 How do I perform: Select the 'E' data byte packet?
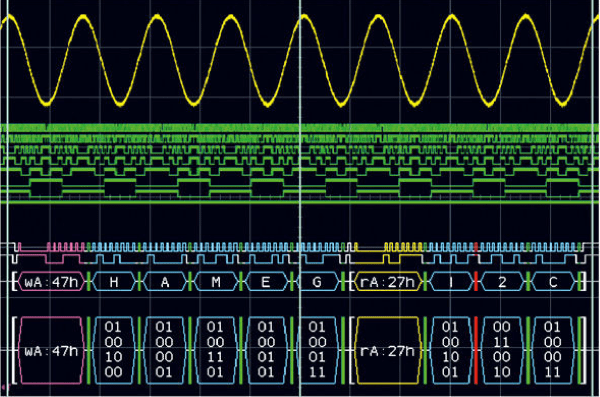(x=266, y=282)
